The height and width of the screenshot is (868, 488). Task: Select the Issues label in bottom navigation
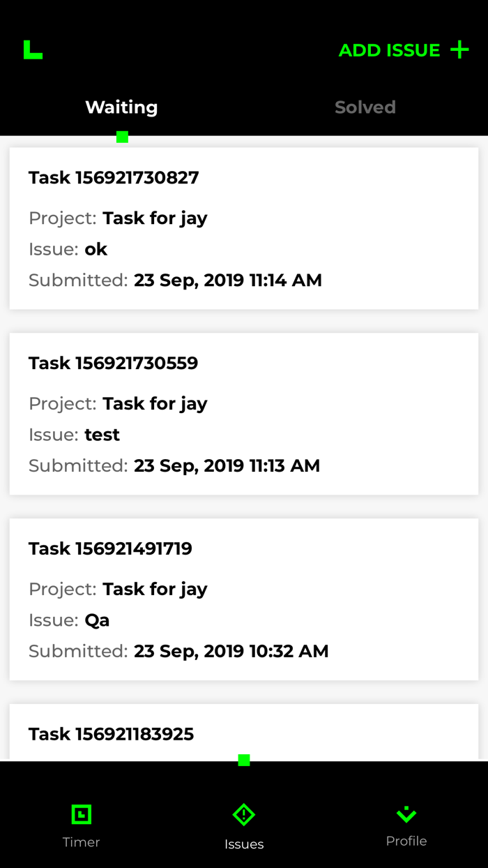[x=244, y=844]
